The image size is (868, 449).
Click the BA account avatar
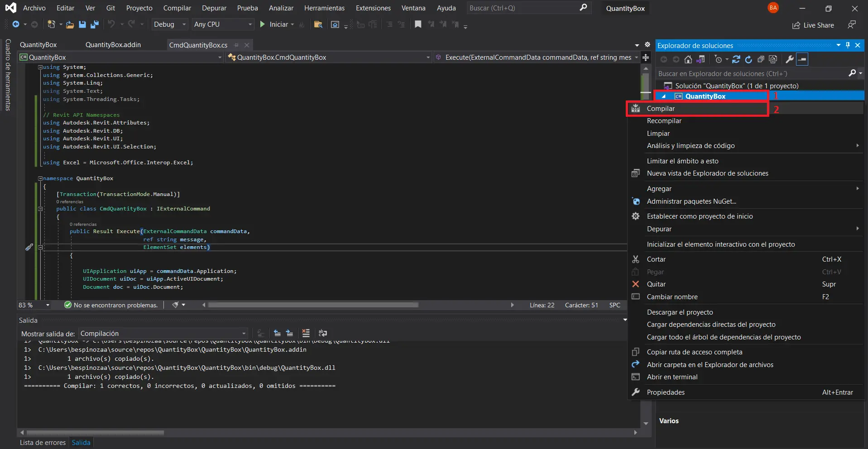click(x=773, y=8)
